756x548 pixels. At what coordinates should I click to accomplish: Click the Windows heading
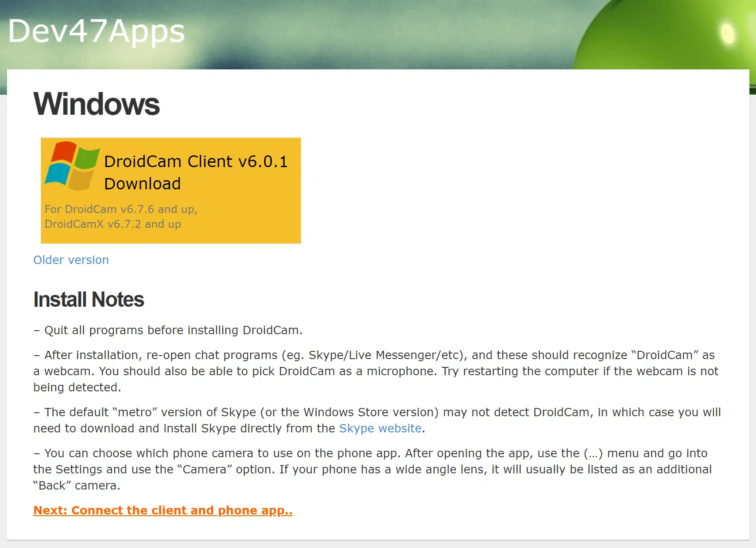pyautogui.click(x=96, y=104)
